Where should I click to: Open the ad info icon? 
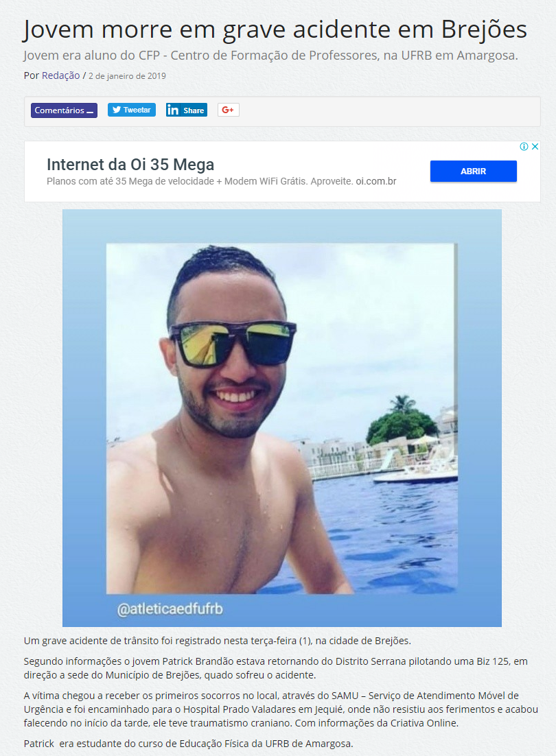pyautogui.click(x=524, y=147)
